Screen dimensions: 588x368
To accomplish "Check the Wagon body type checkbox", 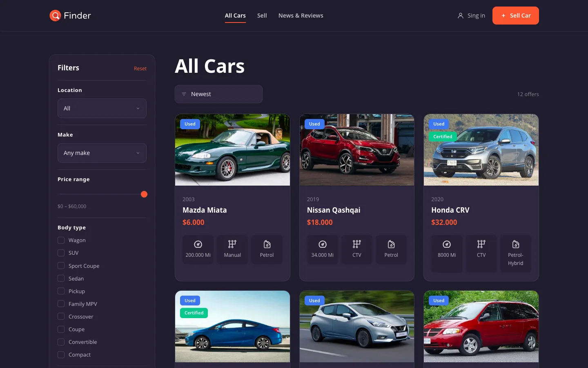I will click(x=61, y=240).
